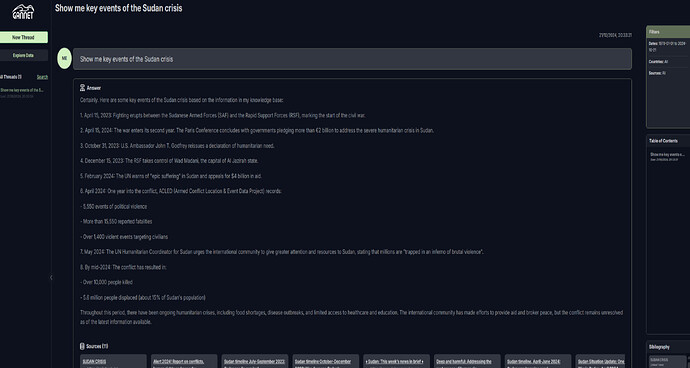This screenshot has height=368, width=690.
Task: Open the Sudan timeline April-June 2024 source
Action: 538,361
